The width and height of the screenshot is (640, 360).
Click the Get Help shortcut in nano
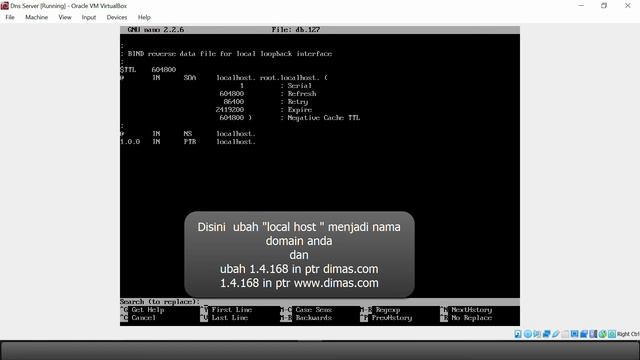click(148, 310)
